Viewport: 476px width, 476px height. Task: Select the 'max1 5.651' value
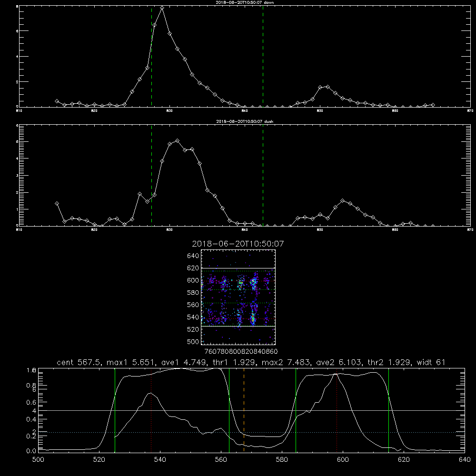pos(131,362)
